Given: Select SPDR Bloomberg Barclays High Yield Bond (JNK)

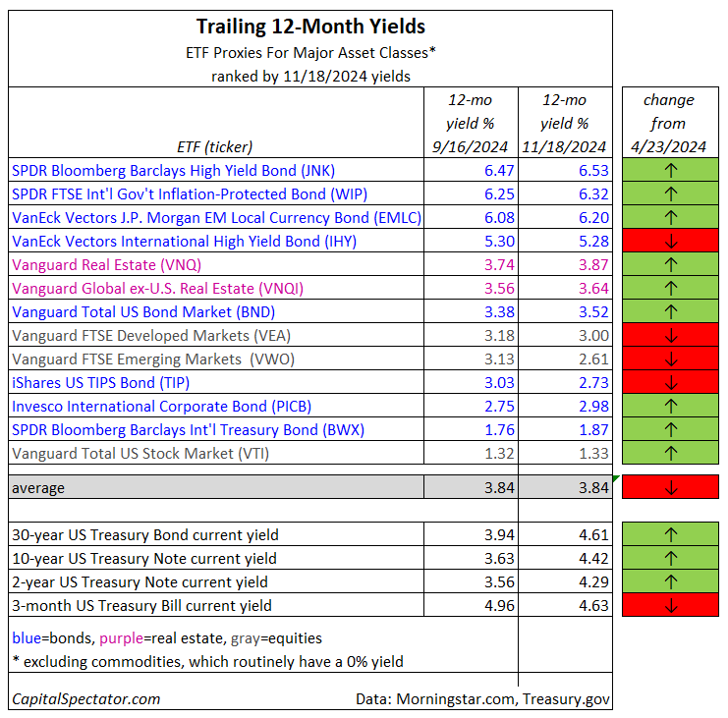Looking at the screenshot, I should click(173, 171).
